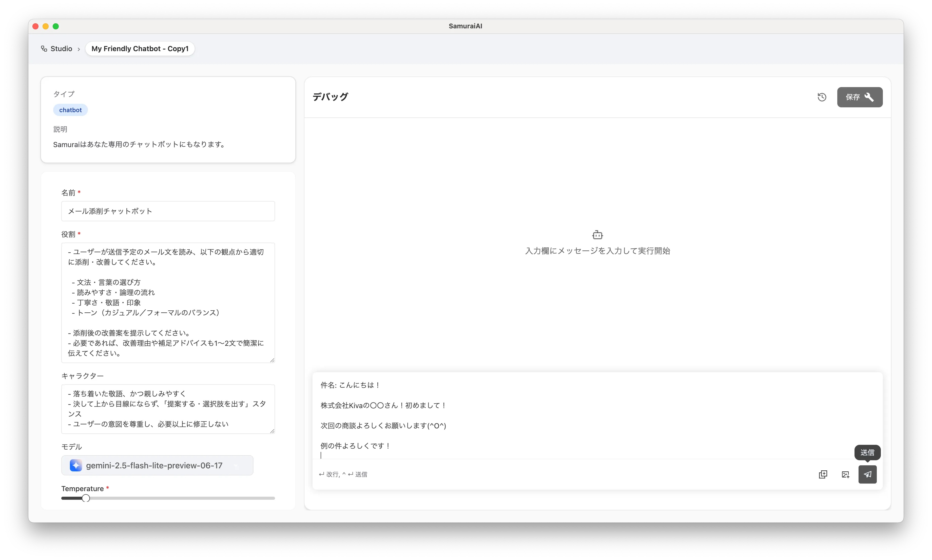The image size is (932, 560).
Task: Click the chatbot type badge
Action: [x=70, y=110]
